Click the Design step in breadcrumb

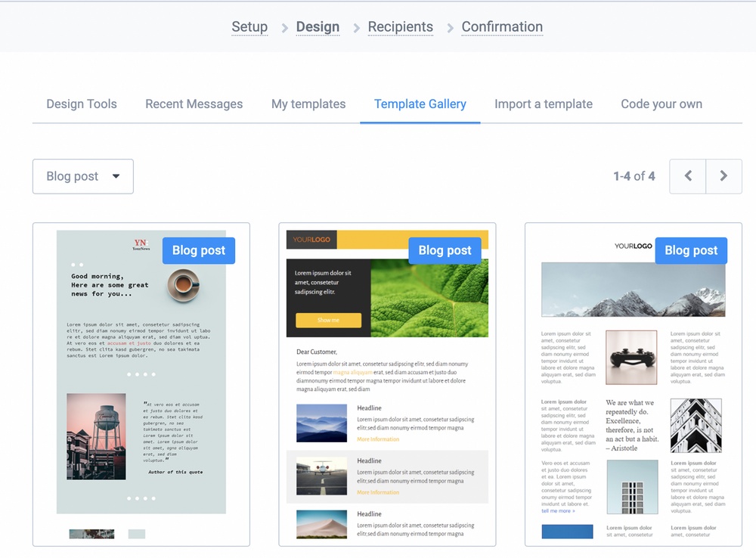point(318,27)
